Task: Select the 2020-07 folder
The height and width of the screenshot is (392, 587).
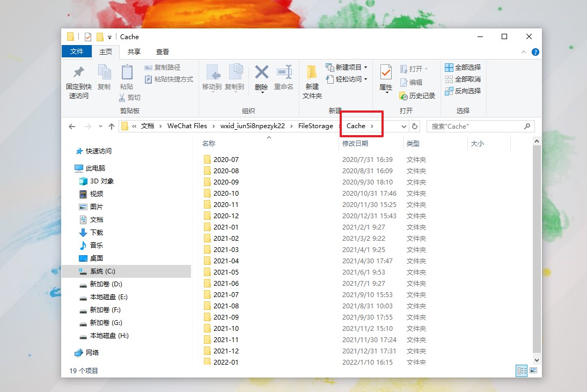Action: click(x=221, y=160)
